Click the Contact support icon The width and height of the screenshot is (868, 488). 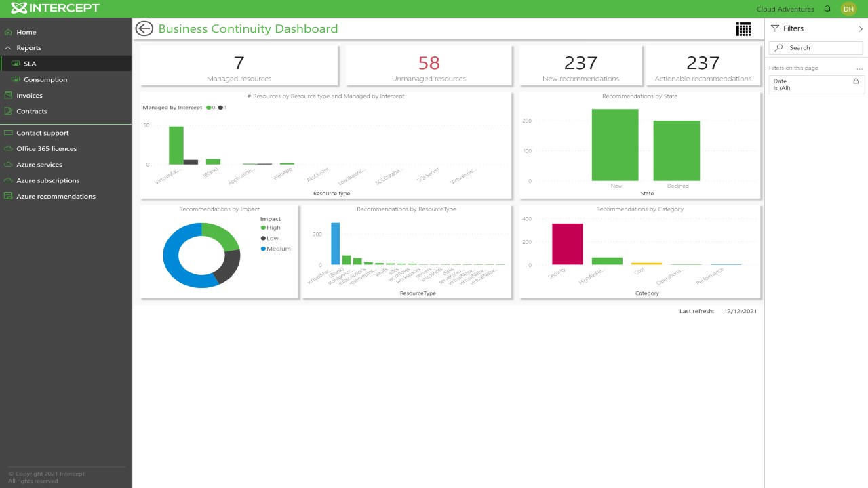8,133
